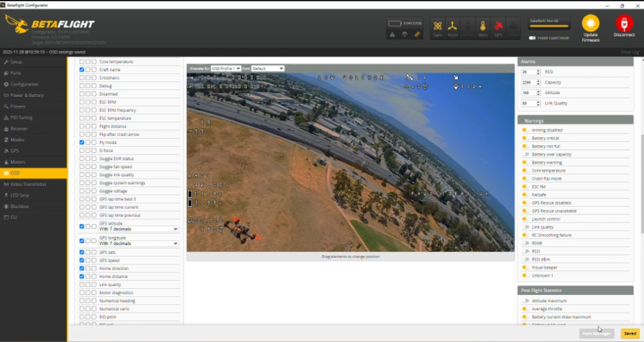Click the red GPS sensor icon
The height and width of the screenshot is (342, 644).
[498, 28]
